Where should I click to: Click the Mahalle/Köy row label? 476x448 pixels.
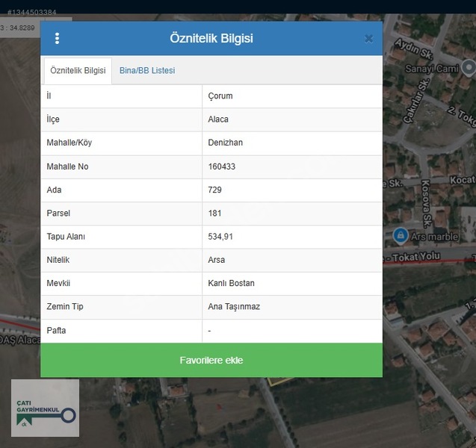(69, 143)
